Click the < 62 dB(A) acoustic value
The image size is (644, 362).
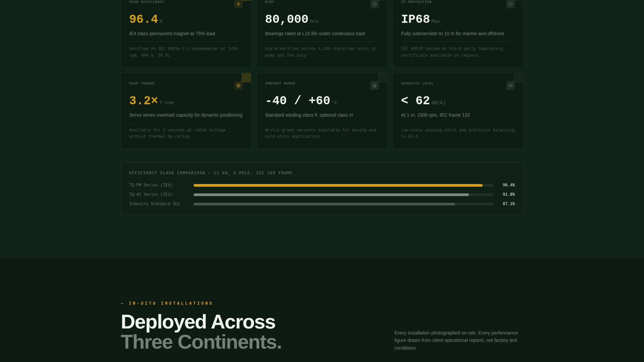pyautogui.click(x=415, y=101)
